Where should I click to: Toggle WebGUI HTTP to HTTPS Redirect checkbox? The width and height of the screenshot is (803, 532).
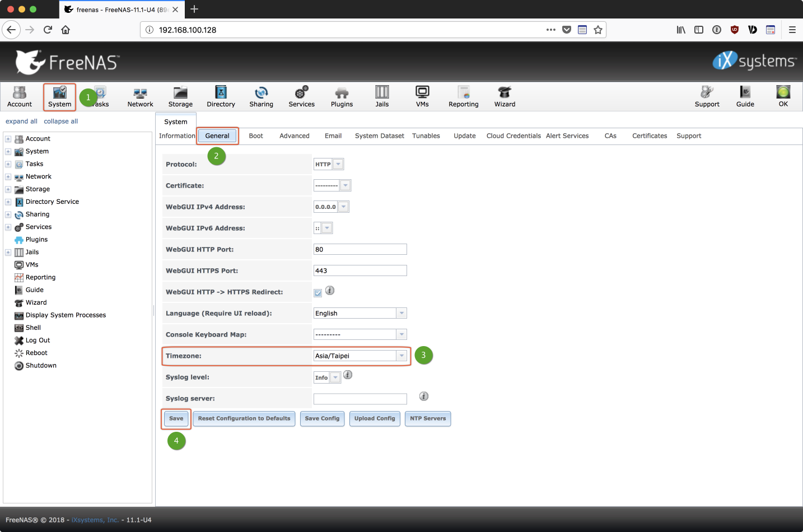[x=318, y=293]
